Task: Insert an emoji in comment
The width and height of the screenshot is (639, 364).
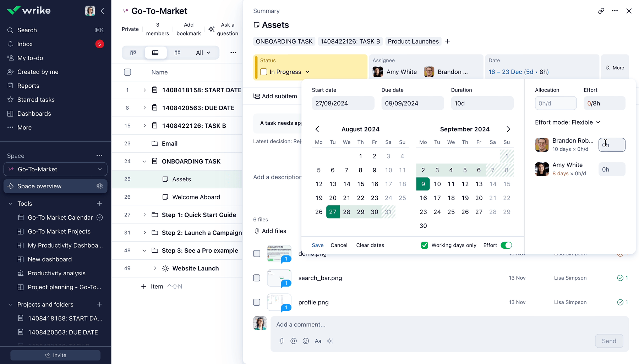Action: (x=306, y=341)
